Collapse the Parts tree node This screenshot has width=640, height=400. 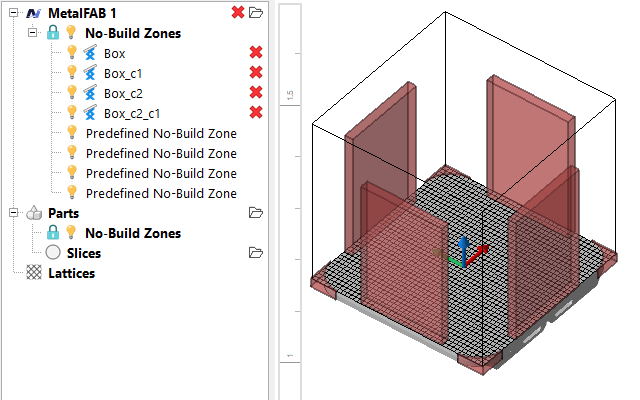coord(13,213)
